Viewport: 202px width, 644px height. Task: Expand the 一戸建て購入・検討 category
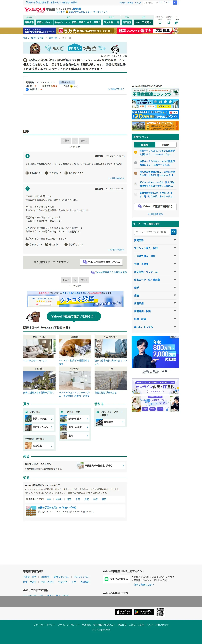(x=155, y=256)
